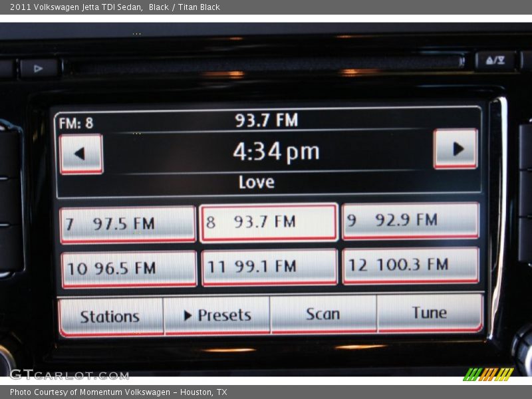This screenshot has height=399, width=532.
Task: Tap the Love station text
Action: click(257, 182)
